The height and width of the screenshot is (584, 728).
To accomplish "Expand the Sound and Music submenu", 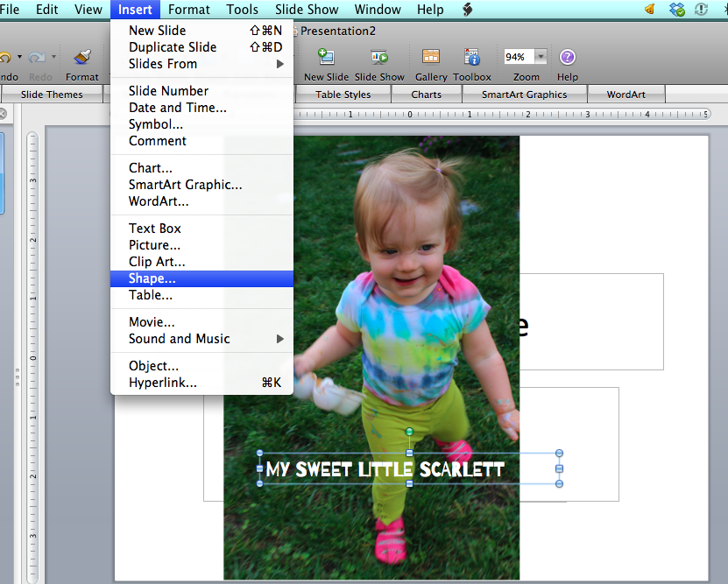I will click(x=280, y=339).
